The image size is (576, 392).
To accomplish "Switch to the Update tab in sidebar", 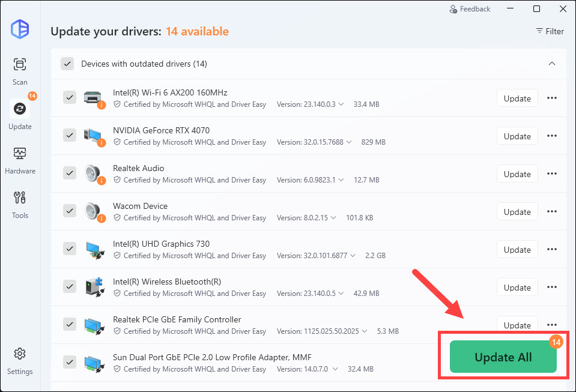I will tap(20, 115).
